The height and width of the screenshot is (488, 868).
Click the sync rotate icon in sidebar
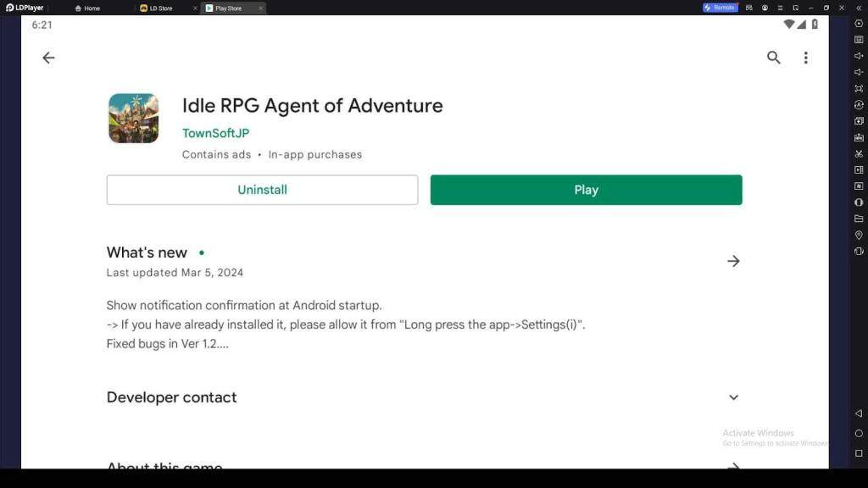[x=859, y=104]
